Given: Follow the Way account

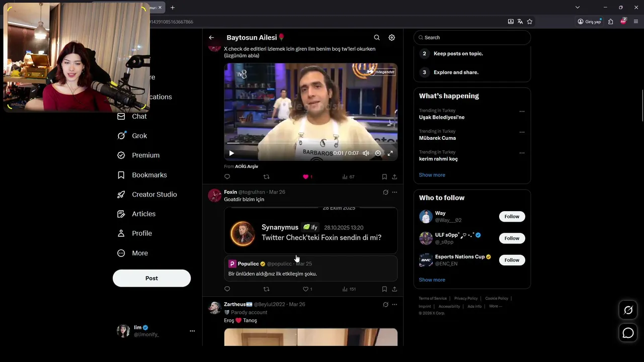Looking at the screenshot, I should (x=512, y=217).
